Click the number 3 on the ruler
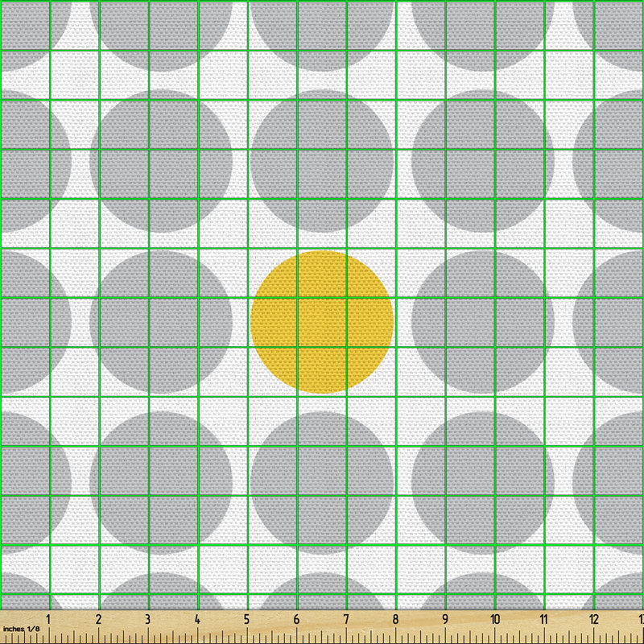This screenshot has width=644, height=644. [147, 619]
